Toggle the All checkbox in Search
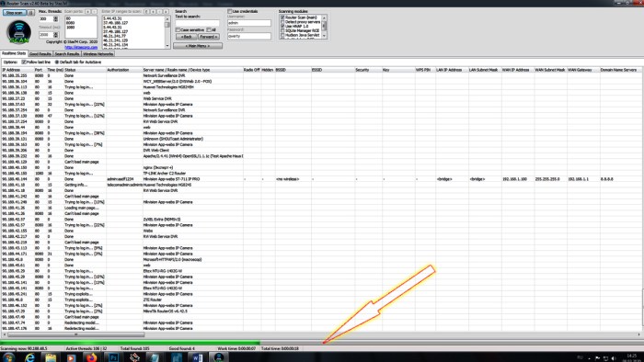The image size is (644, 362). pyautogui.click(x=209, y=30)
